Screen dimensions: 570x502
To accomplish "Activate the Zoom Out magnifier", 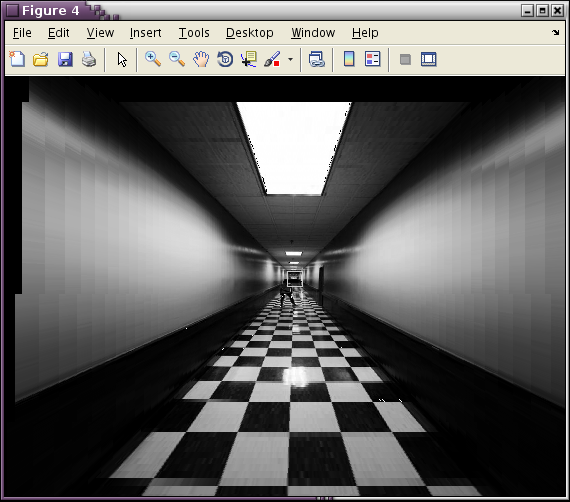I will click(x=177, y=59).
